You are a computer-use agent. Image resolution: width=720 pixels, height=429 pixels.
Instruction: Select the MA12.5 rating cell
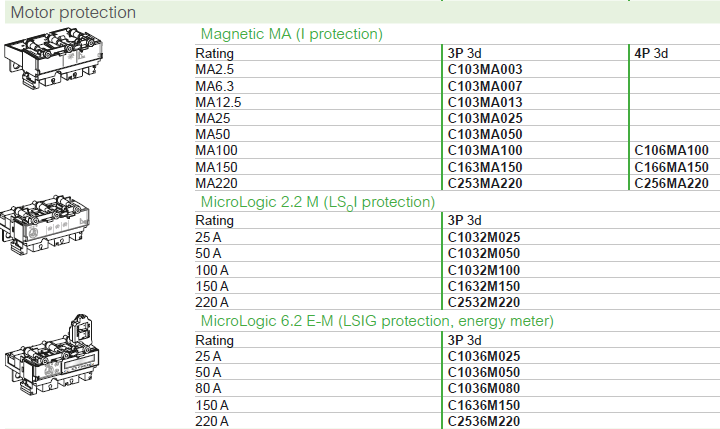218,102
